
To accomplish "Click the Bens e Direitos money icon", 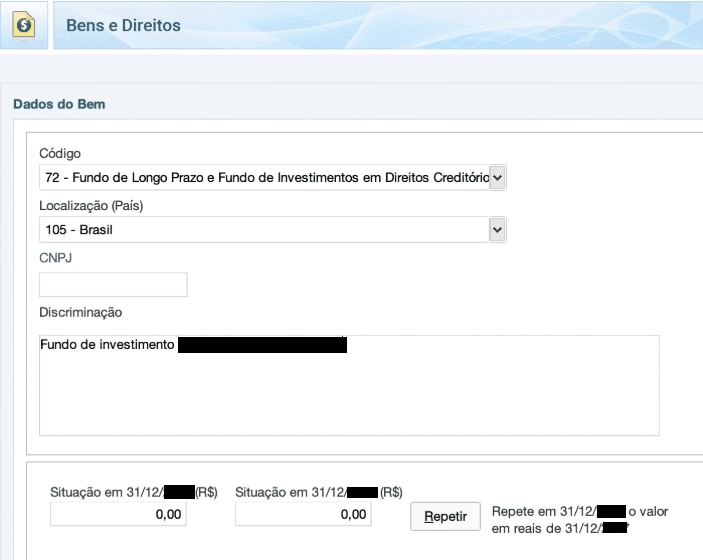I will (x=24, y=25).
